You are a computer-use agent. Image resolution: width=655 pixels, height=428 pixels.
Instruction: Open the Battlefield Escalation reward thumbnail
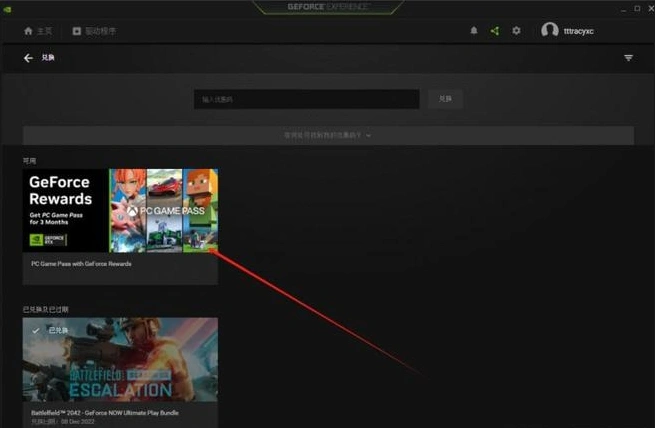click(x=120, y=360)
